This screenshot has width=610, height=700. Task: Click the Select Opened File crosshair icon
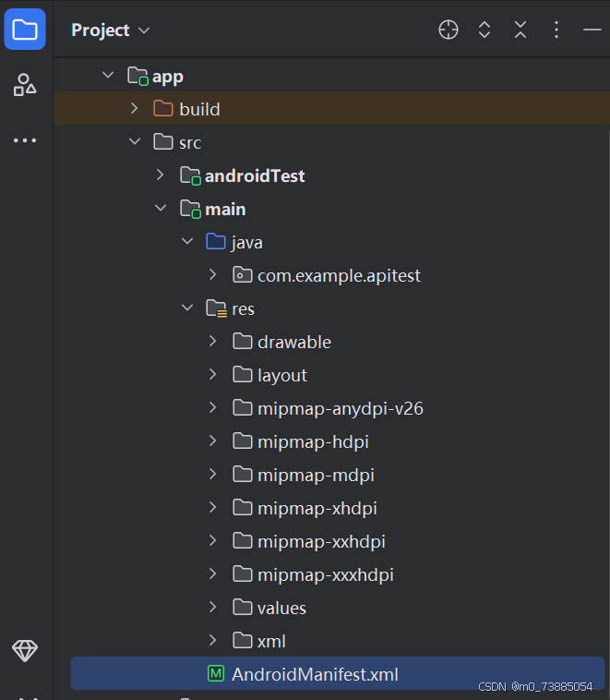pos(448,30)
